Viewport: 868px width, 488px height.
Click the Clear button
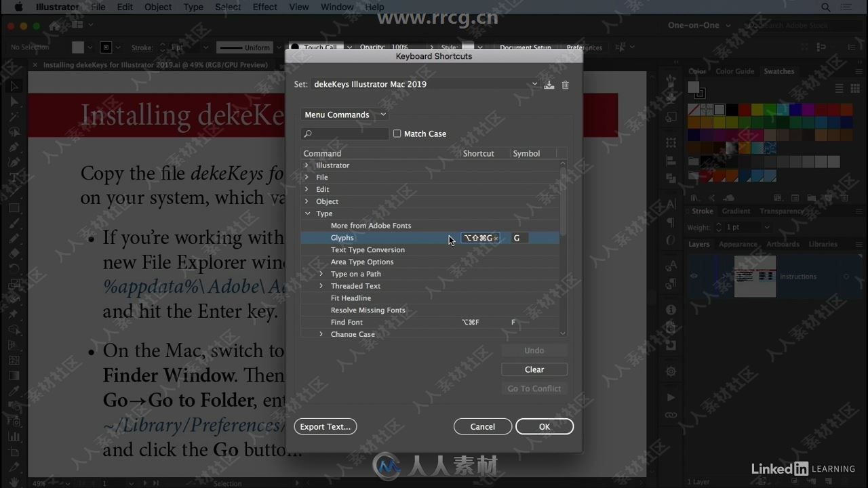[534, 370]
